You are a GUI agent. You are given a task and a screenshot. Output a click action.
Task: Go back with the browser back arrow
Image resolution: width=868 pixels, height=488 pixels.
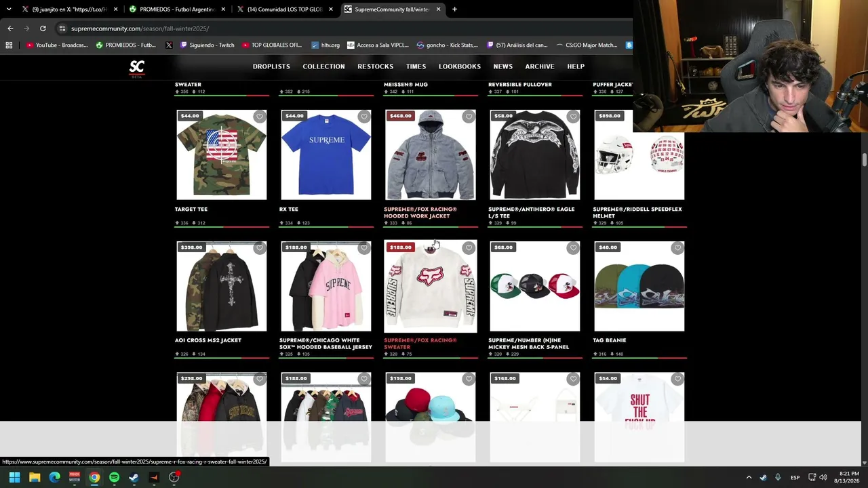click(10, 28)
